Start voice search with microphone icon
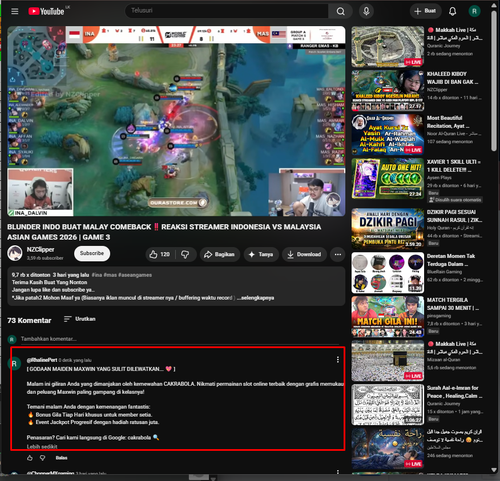Image resolution: width=500 pixels, height=481 pixels. 366,11
